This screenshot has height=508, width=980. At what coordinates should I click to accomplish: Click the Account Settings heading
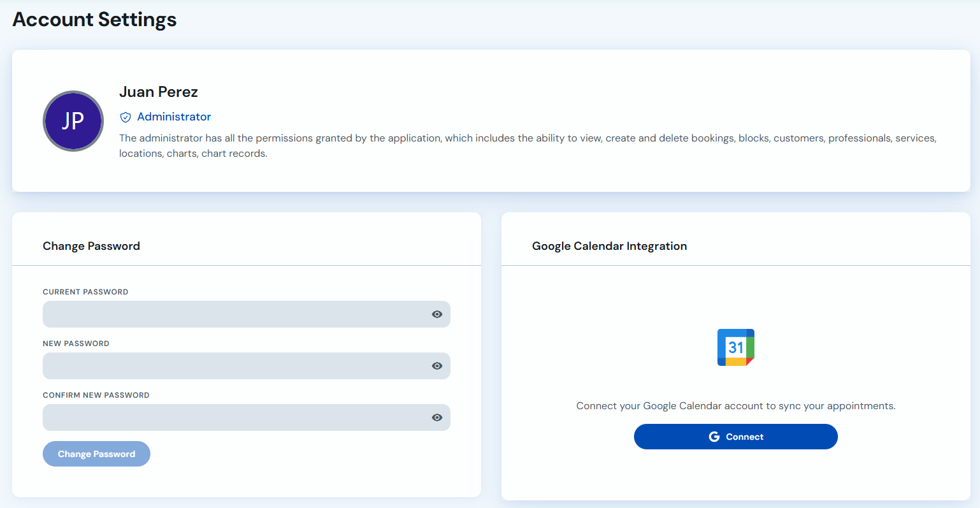coord(94,20)
